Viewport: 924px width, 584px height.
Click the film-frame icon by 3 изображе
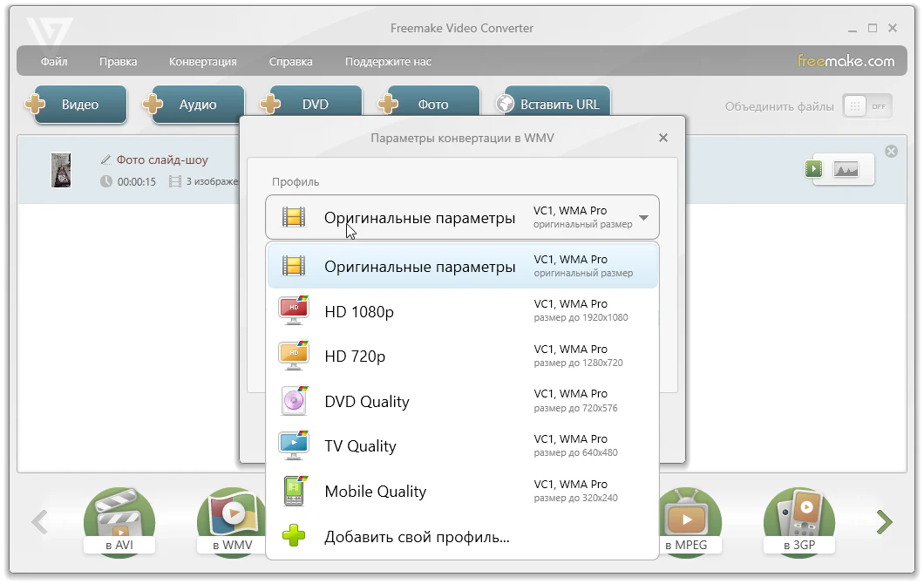[x=175, y=181]
